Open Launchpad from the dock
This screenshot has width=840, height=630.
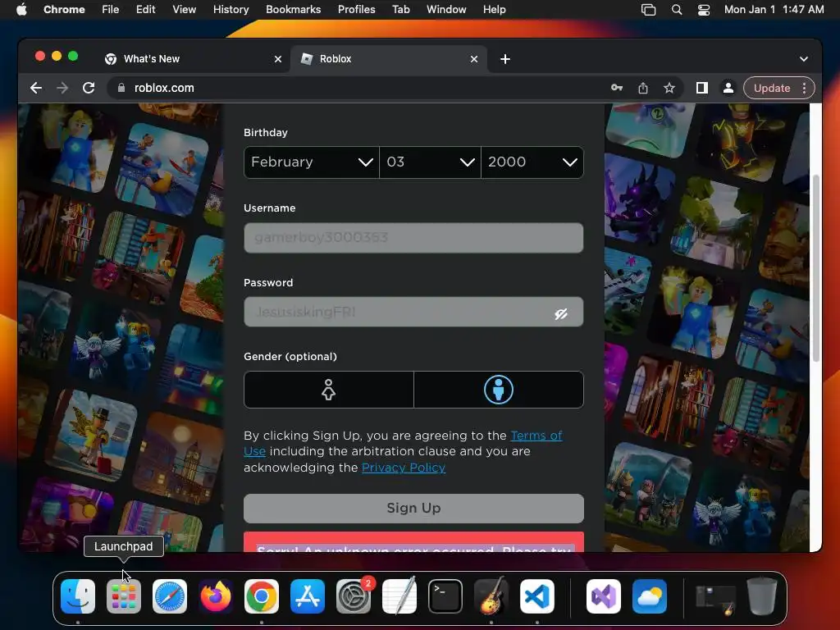coord(124,596)
